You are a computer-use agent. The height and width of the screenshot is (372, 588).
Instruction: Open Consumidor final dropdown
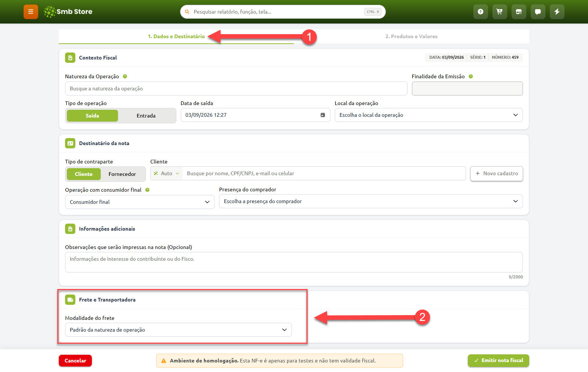click(x=140, y=202)
